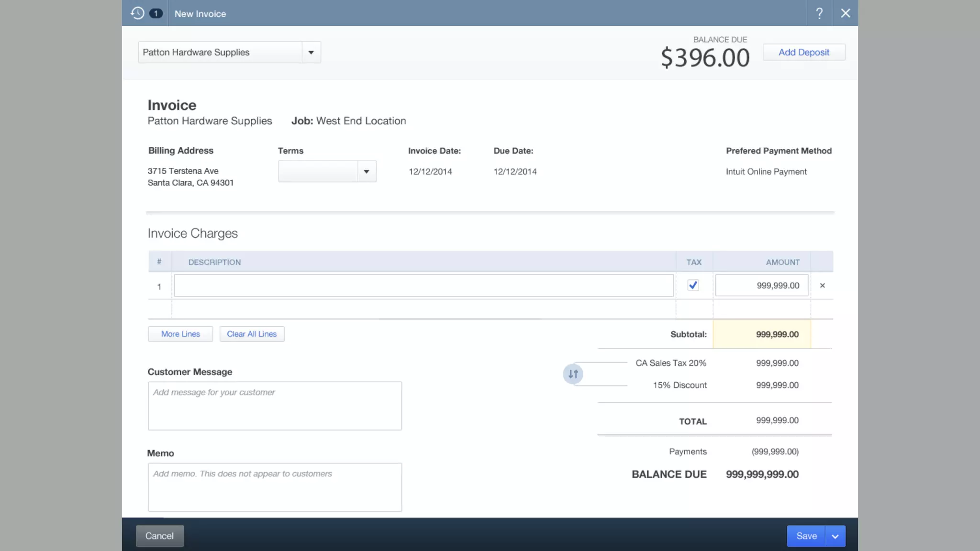Click into the Memo text area
The width and height of the screenshot is (980, 551).
click(x=275, y=487)
